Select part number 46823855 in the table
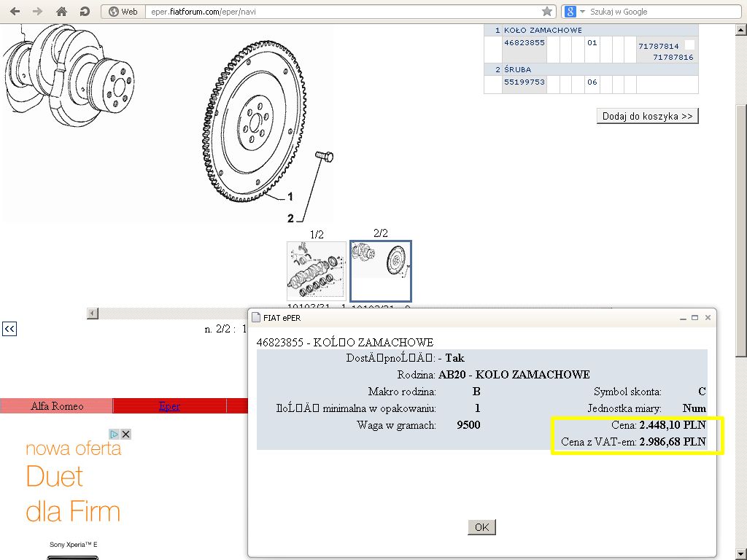Screen dimensions: 747x560 click(524, 42)
